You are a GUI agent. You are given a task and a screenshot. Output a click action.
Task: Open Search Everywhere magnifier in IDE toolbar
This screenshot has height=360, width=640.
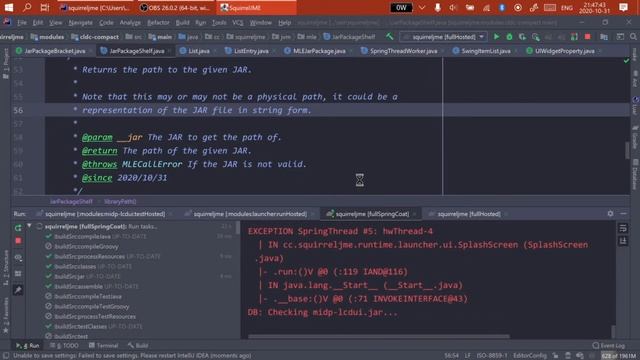(x=633, y=37)
